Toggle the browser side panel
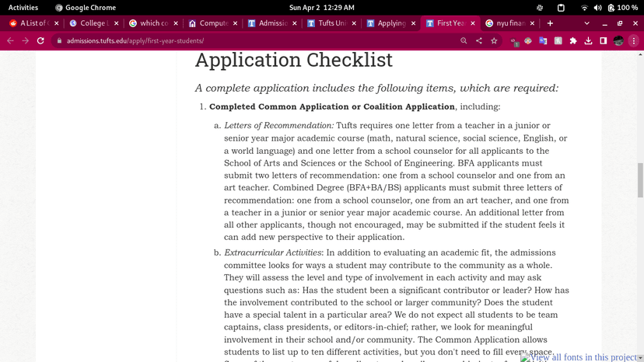 (603, 40)
